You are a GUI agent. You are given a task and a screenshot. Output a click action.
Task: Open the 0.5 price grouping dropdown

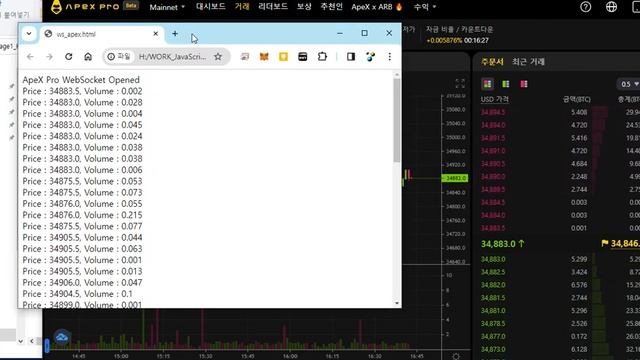[x=629, y=84]
